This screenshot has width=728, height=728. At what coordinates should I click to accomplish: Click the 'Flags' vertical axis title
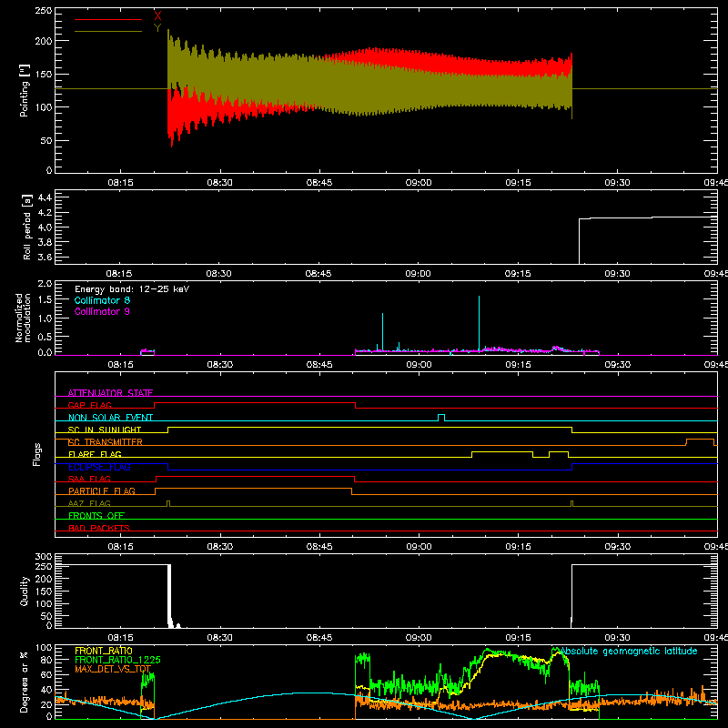click(36, 454)
